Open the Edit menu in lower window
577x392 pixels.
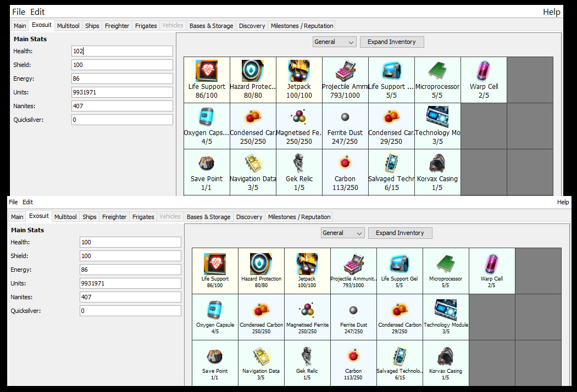pyautogui.click(x=27, y=202)
